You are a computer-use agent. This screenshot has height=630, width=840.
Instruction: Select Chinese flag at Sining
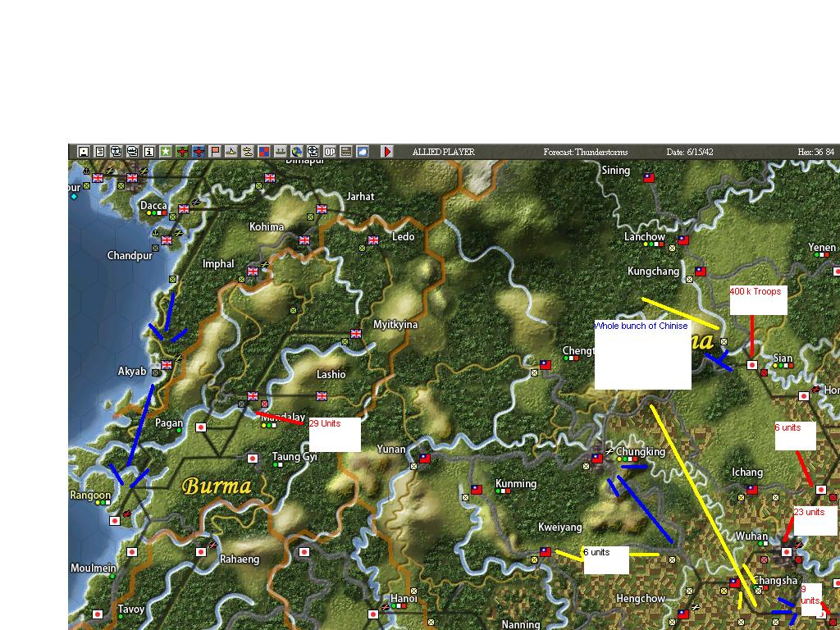(649, 178)
